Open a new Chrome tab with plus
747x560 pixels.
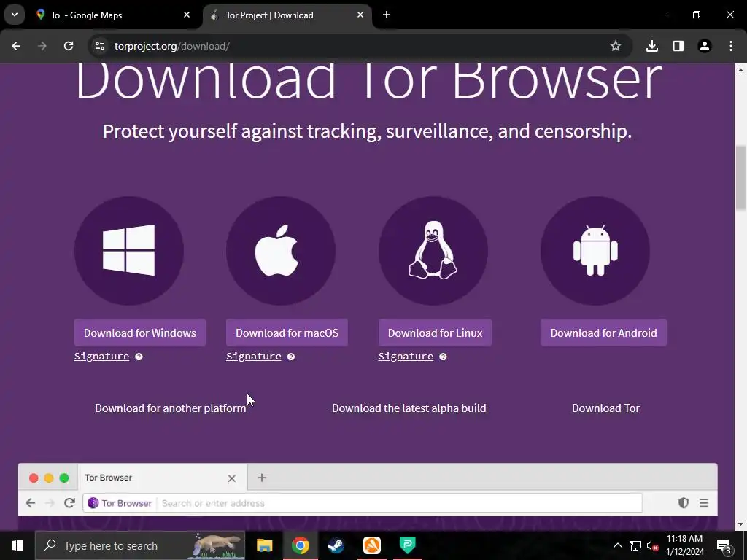pyautogui.click(x=387, y=15)
